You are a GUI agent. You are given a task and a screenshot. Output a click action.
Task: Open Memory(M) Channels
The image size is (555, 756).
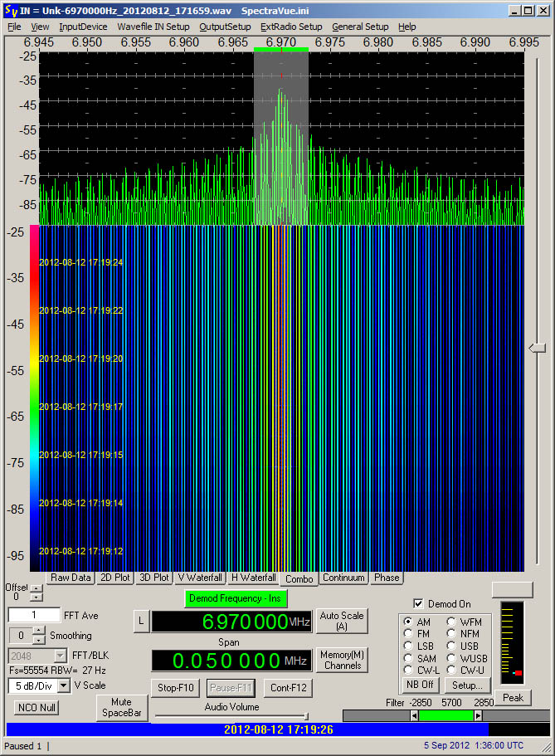pyautogui.click(x=342, y=660)
